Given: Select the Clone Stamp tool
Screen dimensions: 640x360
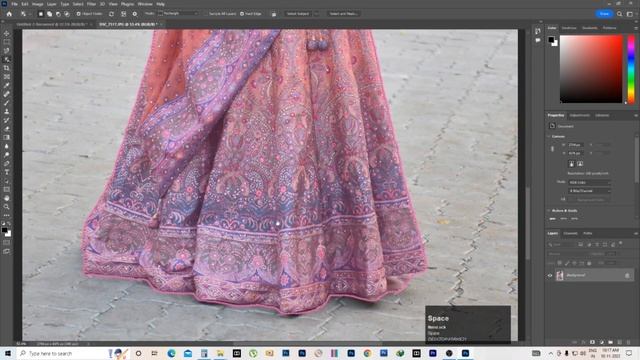Looking at the screenshot, I should [7, 111].
